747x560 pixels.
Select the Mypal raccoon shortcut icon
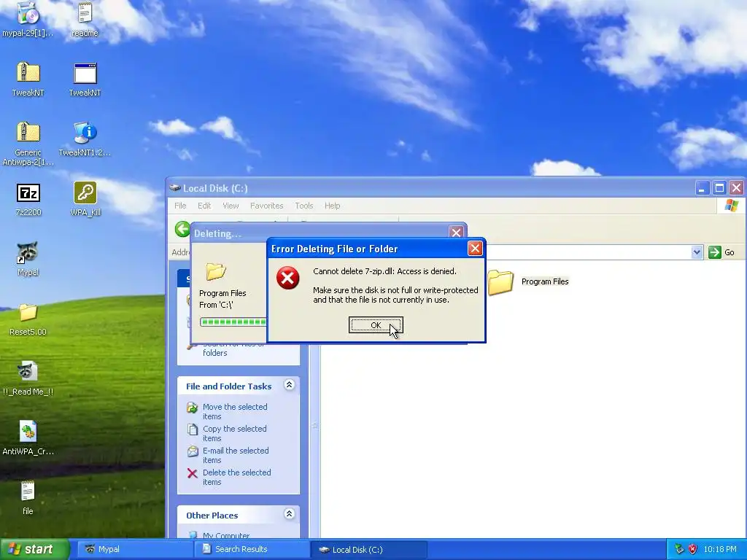pyautogui.click(x=28, y=259)
